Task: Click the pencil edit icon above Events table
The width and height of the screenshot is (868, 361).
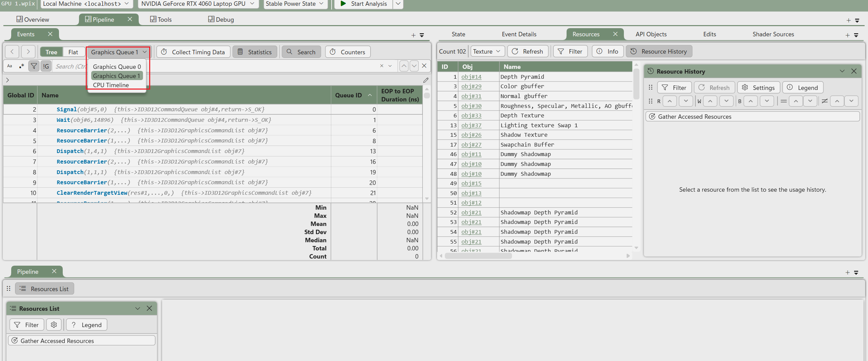Action: pos(426,80)
